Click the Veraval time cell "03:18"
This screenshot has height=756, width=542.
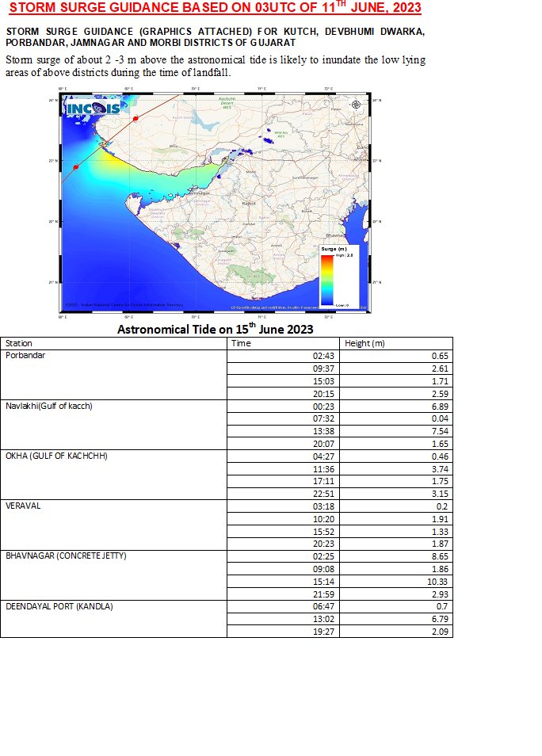(x=283, y=506)
